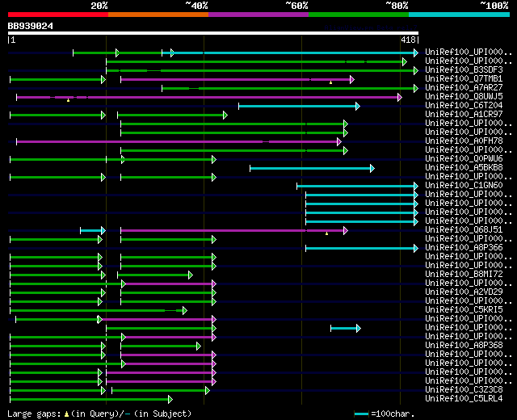The height and width of the screenshot is (420, 517).
Task: Select the UniRef100_C5KRI5 label
Action: point(464,310)
